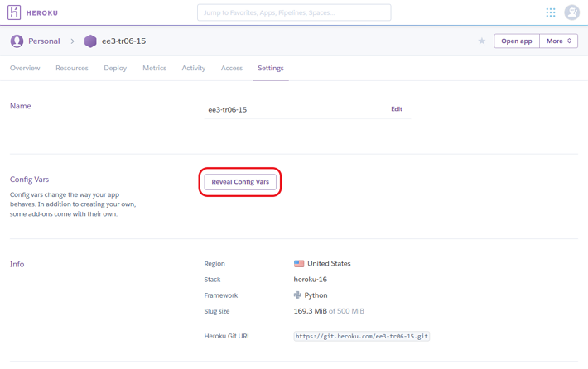588x369 pixels.
Task: Click the Framework label
Action: (221, 295)
